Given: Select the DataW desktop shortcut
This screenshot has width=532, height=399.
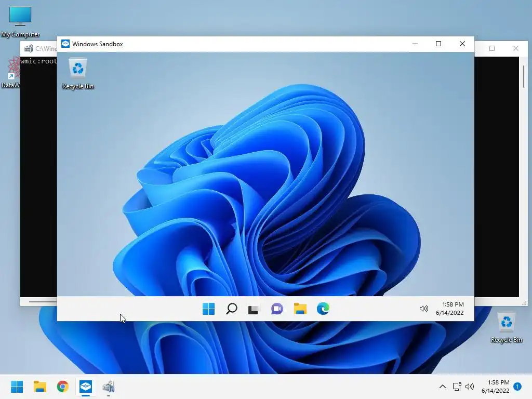Looking at the screenshot, I should (10, 73).
